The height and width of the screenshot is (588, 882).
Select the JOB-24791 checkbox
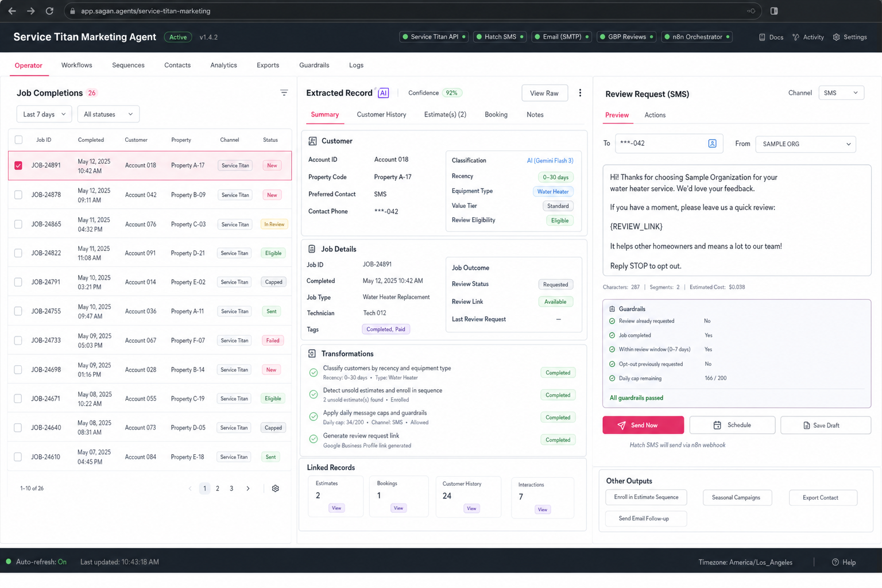coord(18,282)
